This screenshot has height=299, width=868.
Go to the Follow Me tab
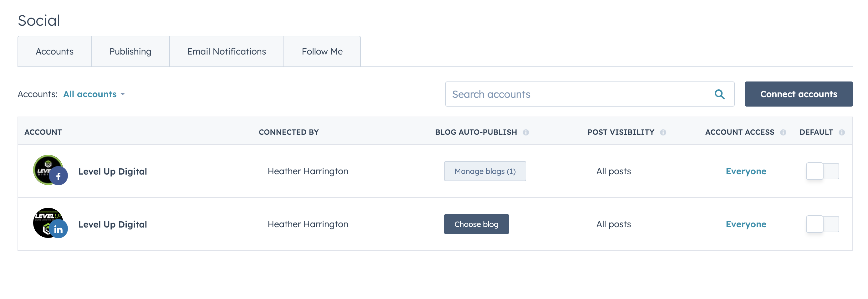point(322,51)
